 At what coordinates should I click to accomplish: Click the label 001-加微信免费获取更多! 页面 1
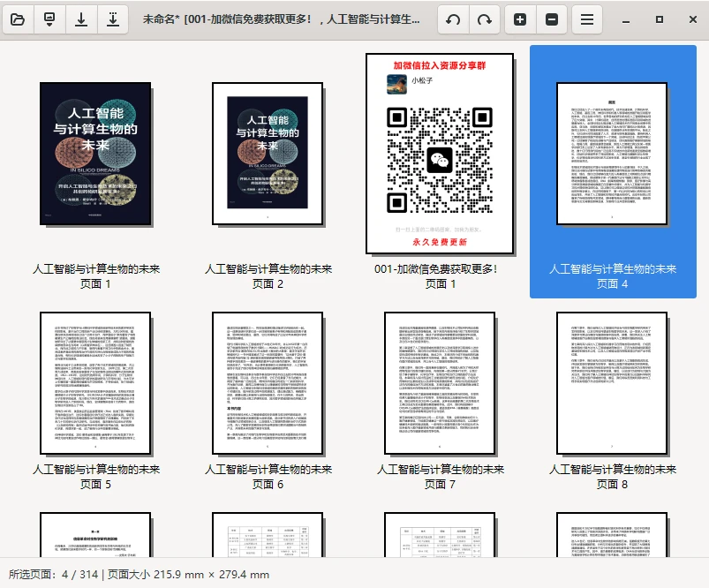pos(436,276)
